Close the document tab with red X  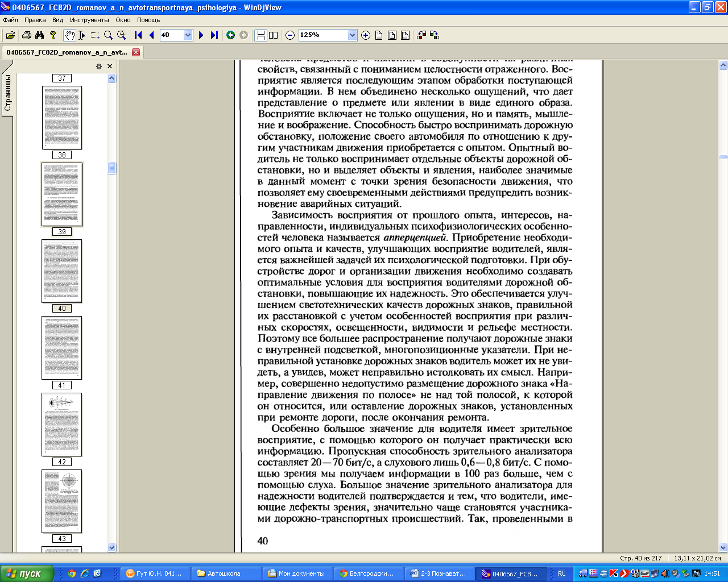(x=136, y=52)
